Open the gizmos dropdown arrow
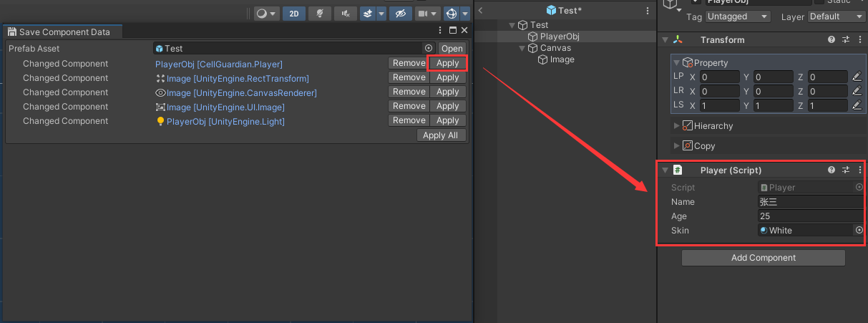 click(x=465, y=14)
